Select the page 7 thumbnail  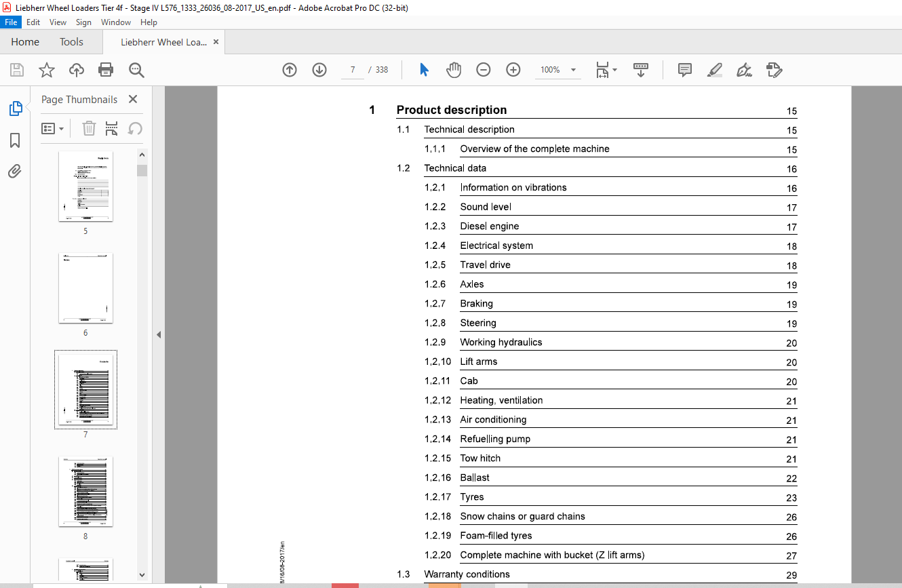tap(85, 389)
